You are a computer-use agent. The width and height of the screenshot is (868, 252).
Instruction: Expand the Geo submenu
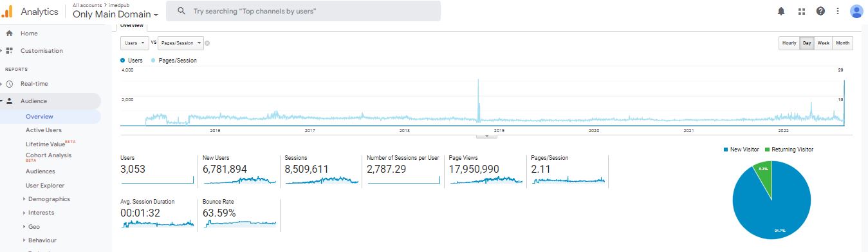(24, 227)
